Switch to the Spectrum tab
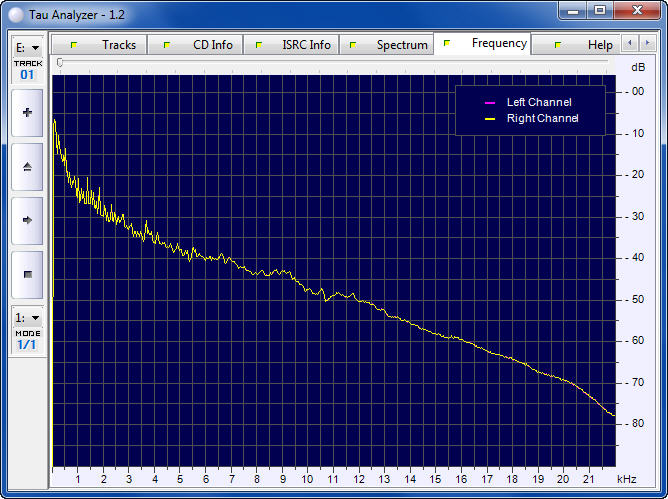This screenshot has height=499, width=668. [x=386, y=45]
